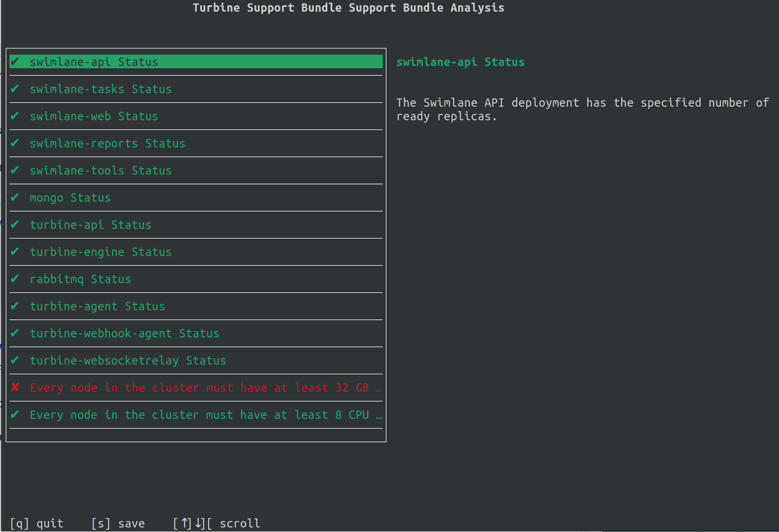This screenshot has width=779, height=532.
Task: Select the turbine-engine Status row
Action: point(196,252)
